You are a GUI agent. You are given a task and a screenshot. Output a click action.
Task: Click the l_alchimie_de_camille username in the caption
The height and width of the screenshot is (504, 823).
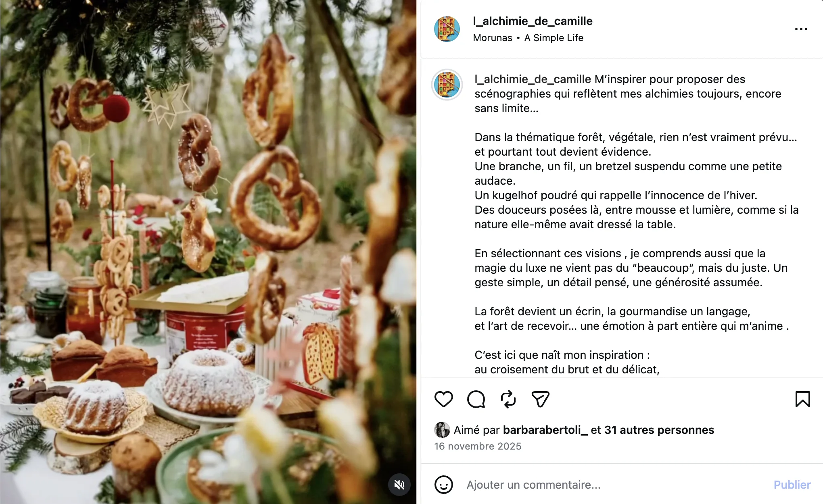[x=533, y=79]
